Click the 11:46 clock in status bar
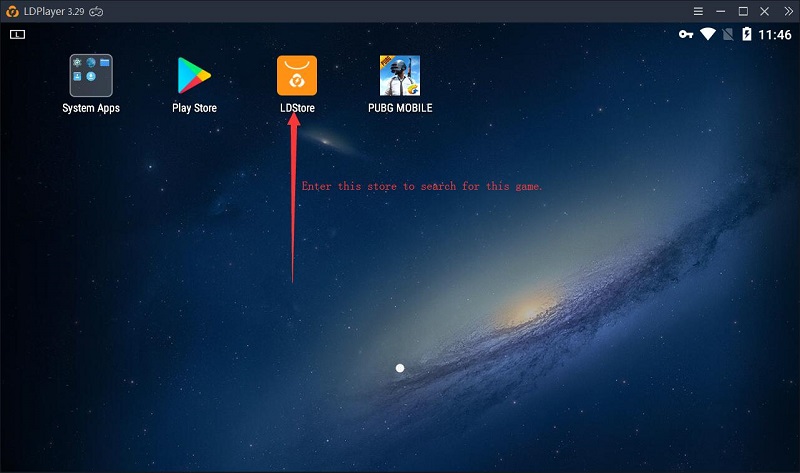The image size is (800, 473). pos(774,35)
